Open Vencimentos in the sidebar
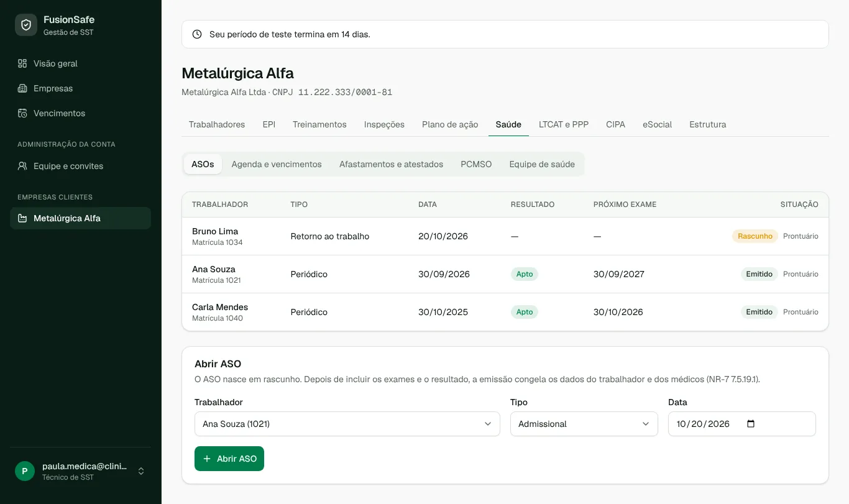 pos(80,113)
